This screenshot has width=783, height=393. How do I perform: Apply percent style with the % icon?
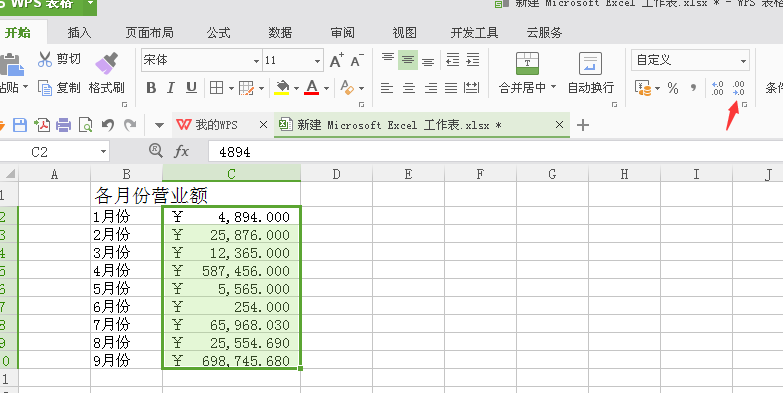673,88
